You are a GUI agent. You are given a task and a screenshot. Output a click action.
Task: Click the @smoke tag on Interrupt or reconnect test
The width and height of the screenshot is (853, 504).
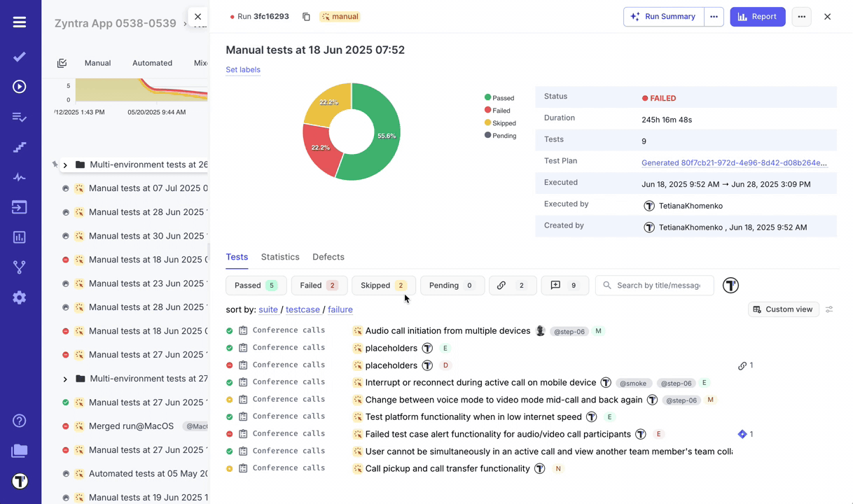coord(633,384)
